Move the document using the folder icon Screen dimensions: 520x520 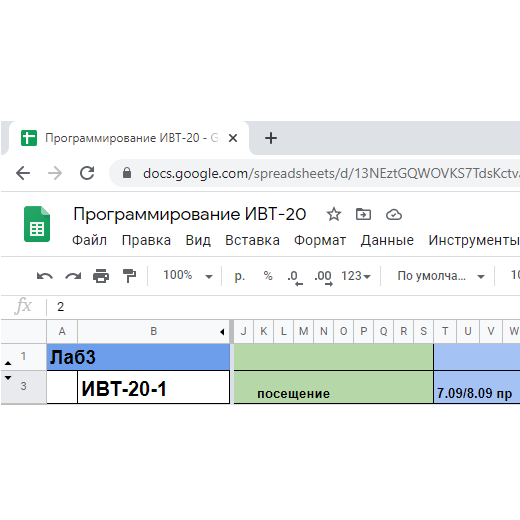(363, 214)
